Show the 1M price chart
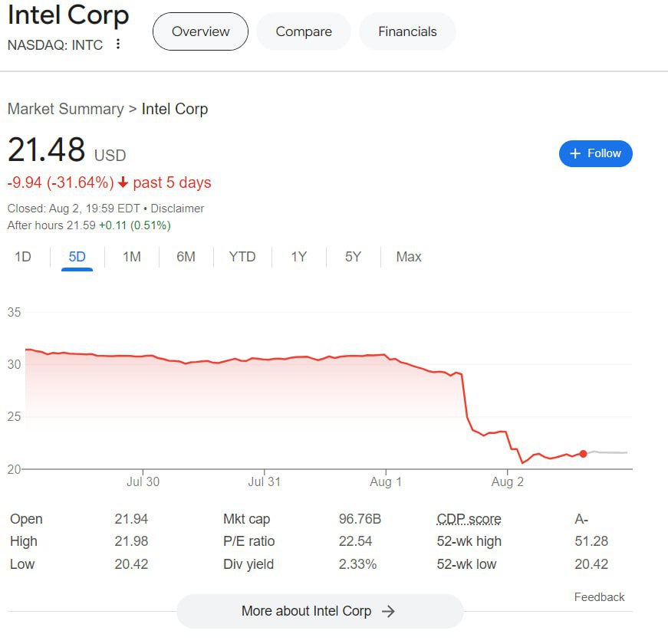The width and height of the screenshot is (668, 644). (132, 257)
